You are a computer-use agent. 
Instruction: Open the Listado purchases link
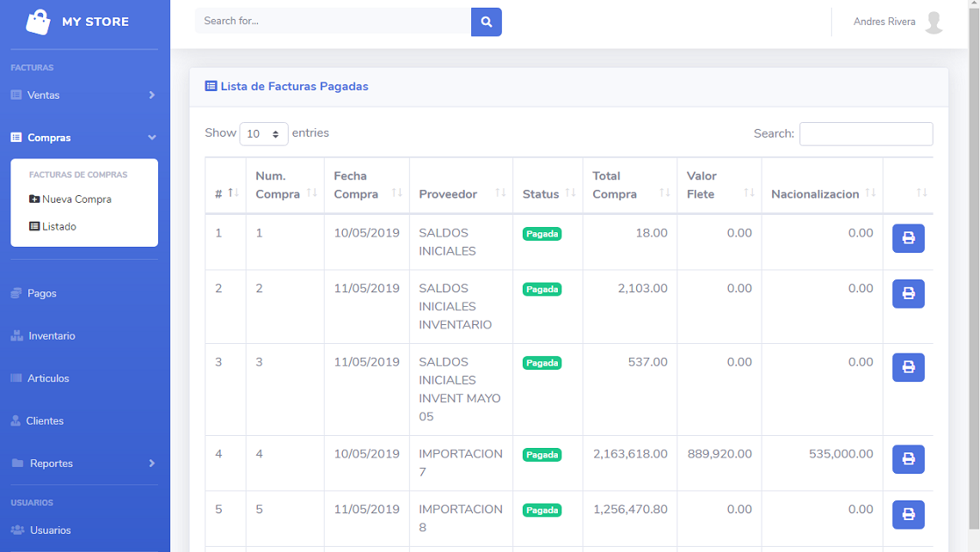pos(58,227)
